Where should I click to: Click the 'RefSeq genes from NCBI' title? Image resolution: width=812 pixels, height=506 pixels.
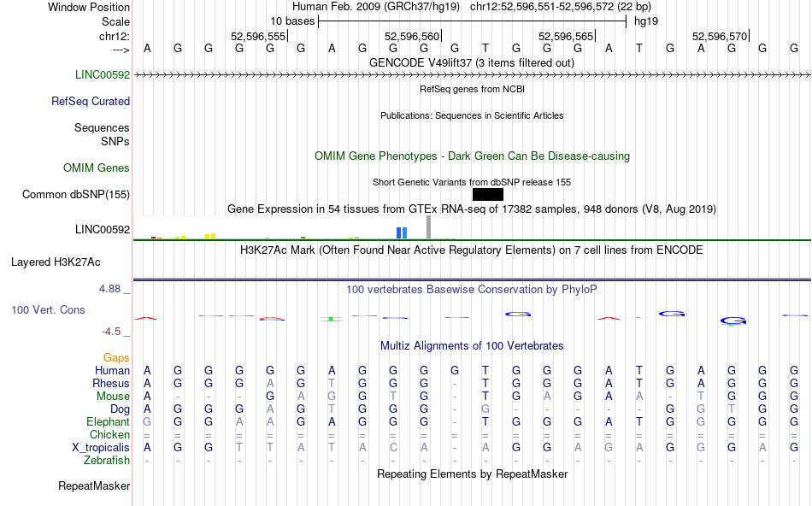[472, 89]
